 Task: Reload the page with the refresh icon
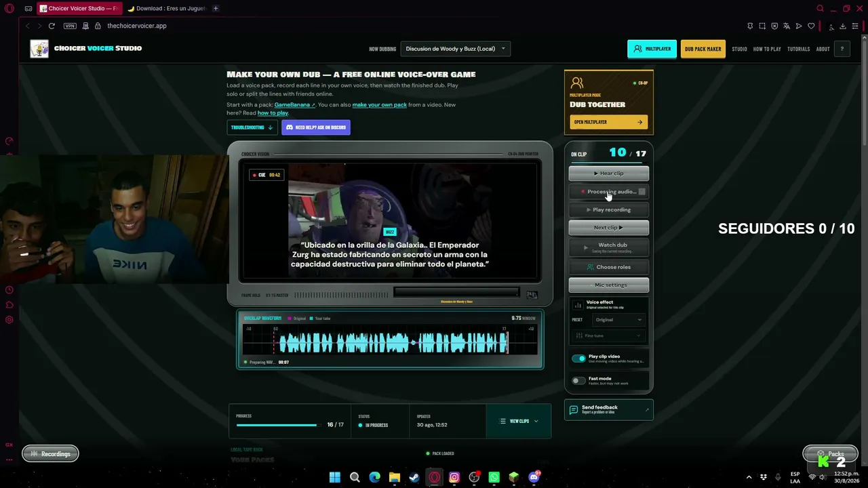(x=52, y=26)
